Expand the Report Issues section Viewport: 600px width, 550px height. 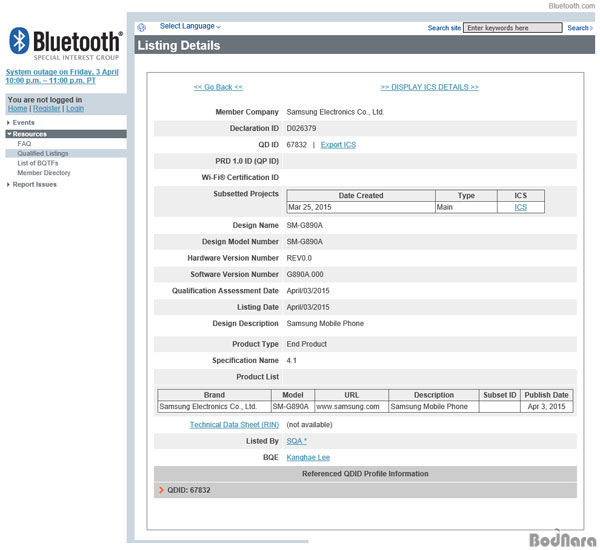[x=31, y=184]
